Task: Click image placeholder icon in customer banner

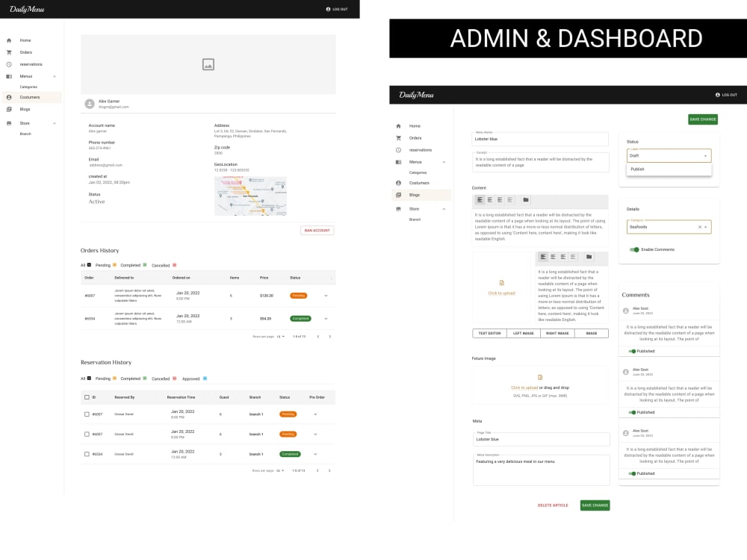Action: (208, 64)
